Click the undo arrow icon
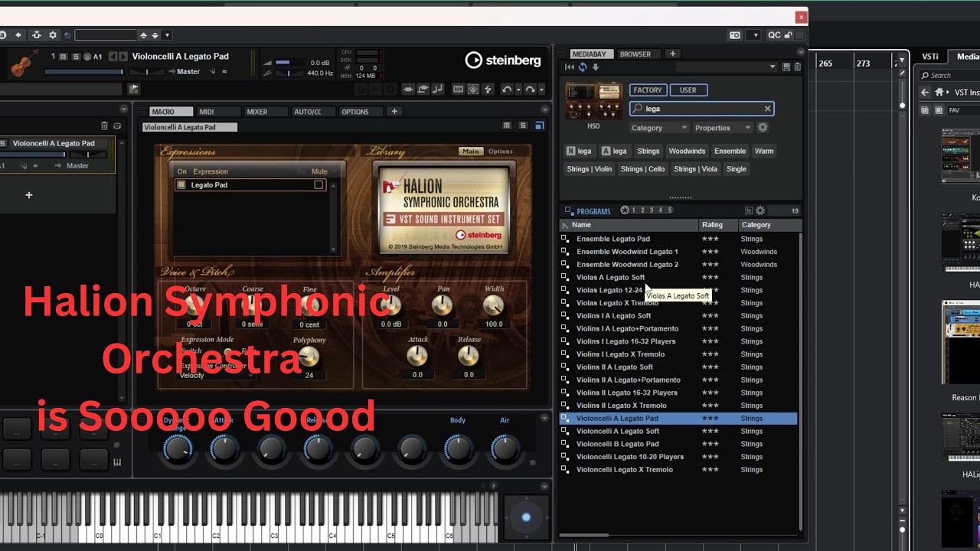Screen dimensions: 980x551 tap(506, 90)
